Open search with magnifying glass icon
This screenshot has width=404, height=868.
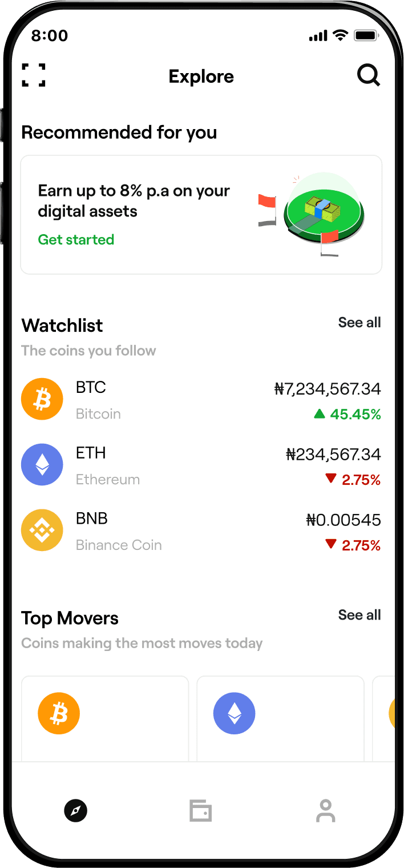click(368, 75)
